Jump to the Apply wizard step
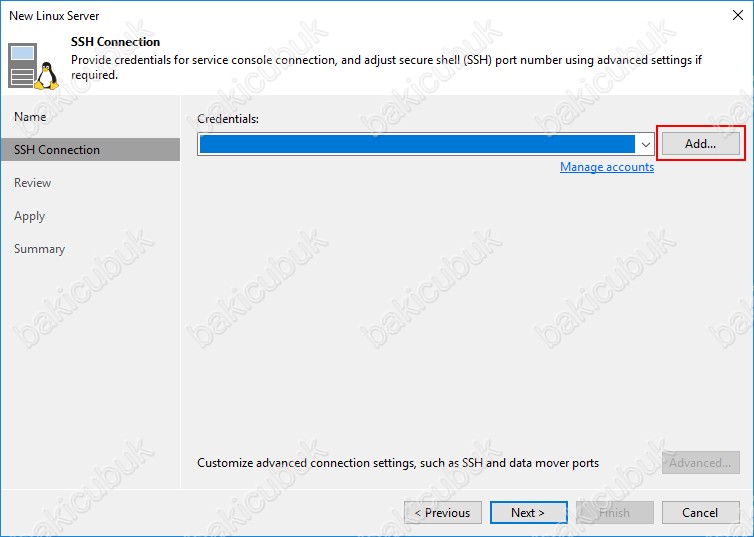Viewport: 754px width, 537px height. tap(29, 216)
